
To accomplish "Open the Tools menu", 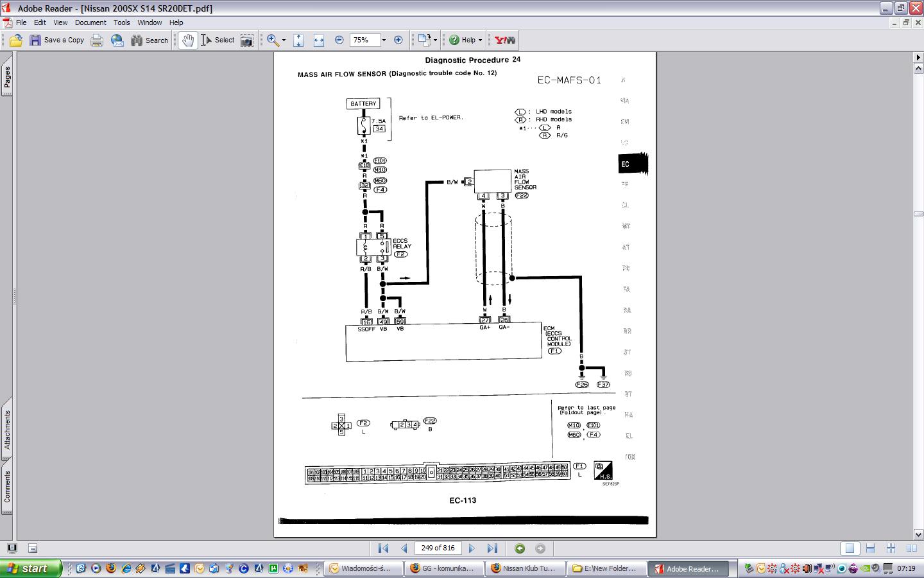I will [121, 22].
